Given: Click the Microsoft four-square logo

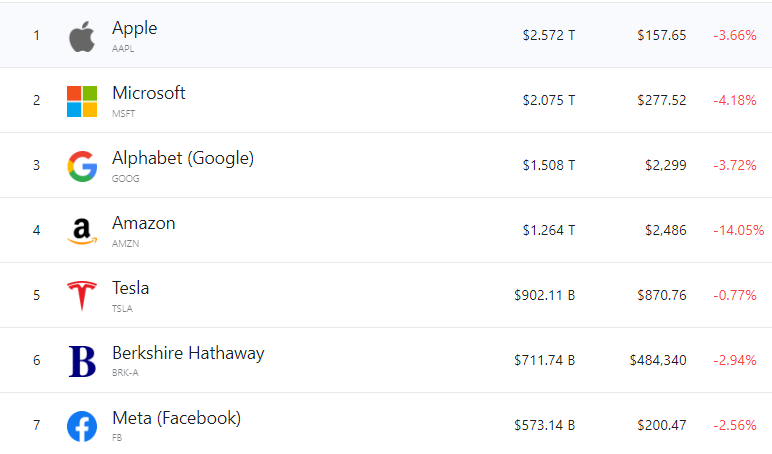Looking at the screenshot, I should tap(81, 101).
